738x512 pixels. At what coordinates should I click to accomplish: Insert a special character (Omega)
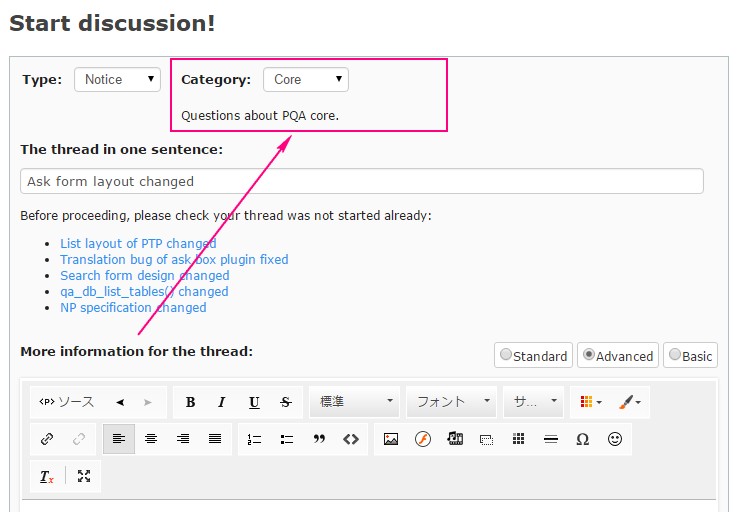[582, 439]
